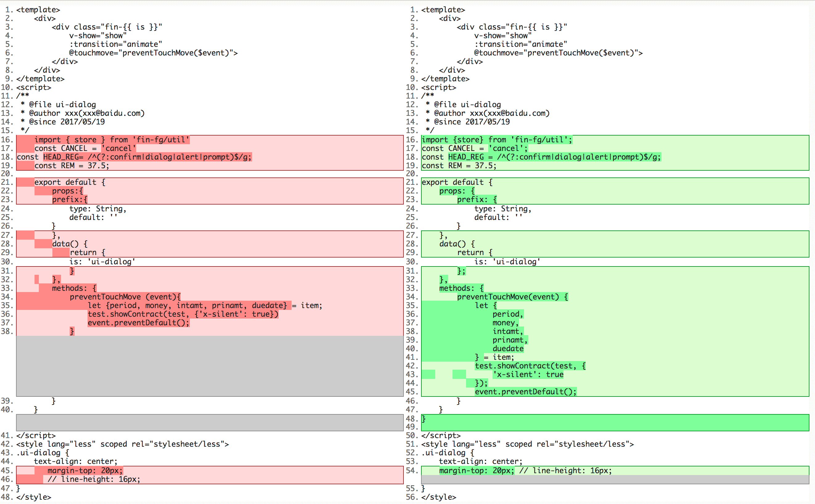Click the left preventTouchMove (event){ line
815x504 pixels.
(125, 297)
